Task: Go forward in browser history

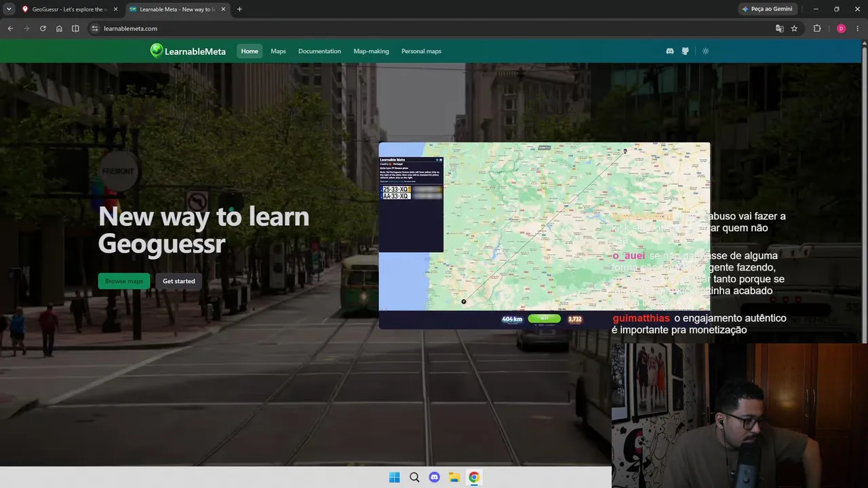Action: click(26, 28)
